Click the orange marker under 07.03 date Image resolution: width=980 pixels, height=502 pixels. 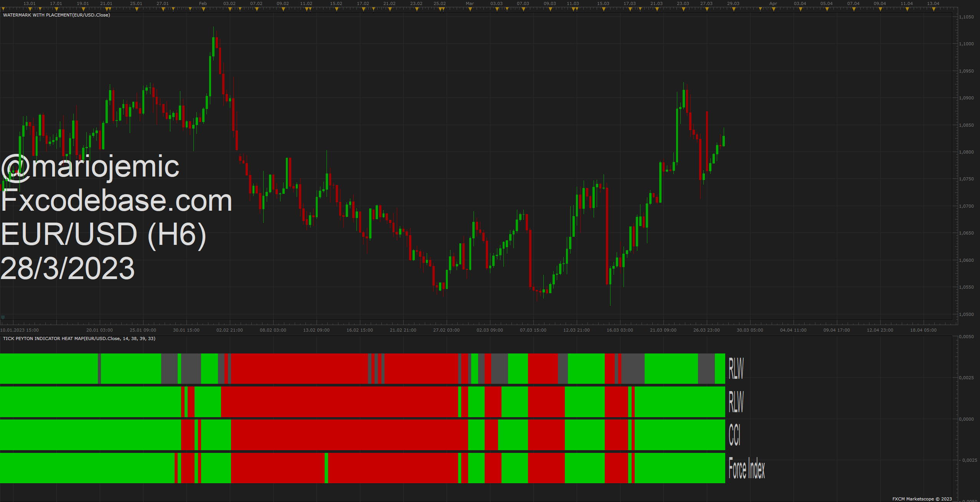pos(523,9)
